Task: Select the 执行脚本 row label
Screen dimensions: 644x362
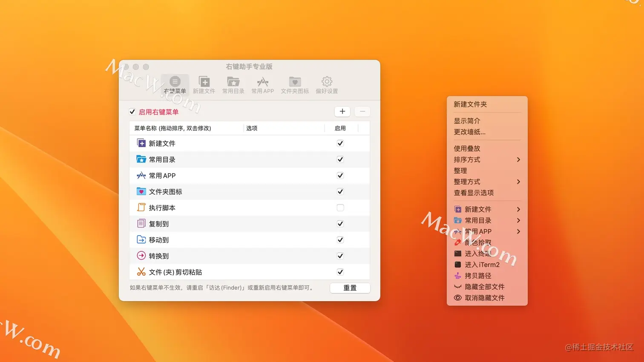Action: [x=162, y=208]
